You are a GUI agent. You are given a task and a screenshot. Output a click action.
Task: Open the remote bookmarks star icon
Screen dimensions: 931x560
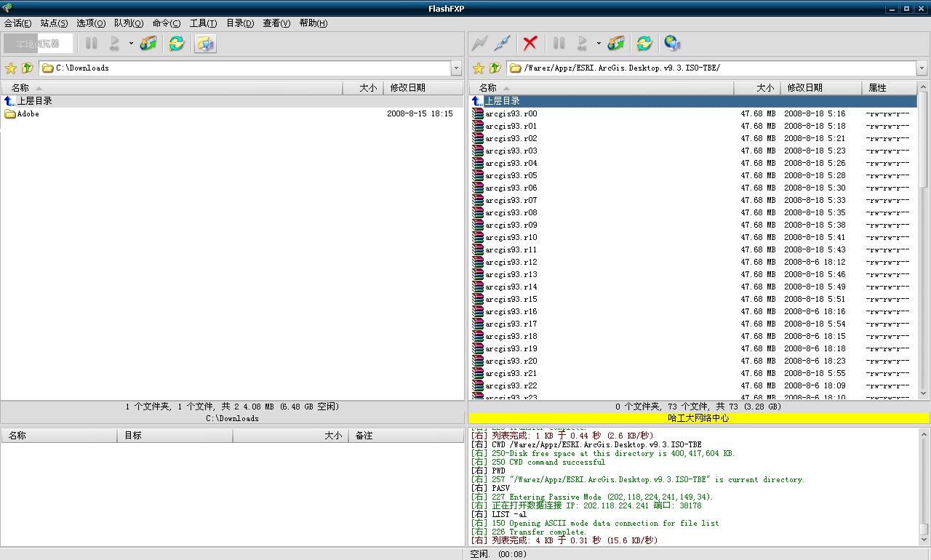coord(479,68)
